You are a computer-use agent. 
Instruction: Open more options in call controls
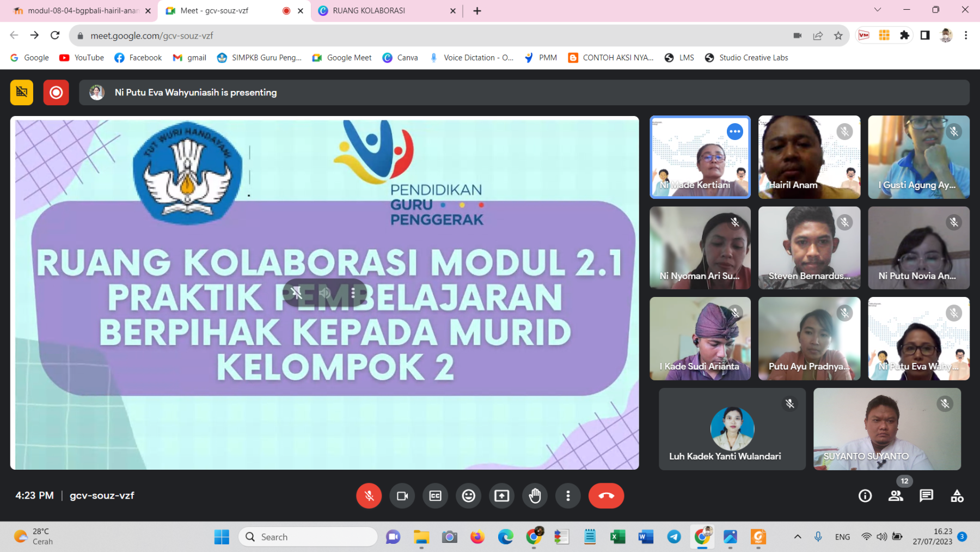(x=568, y=496)
